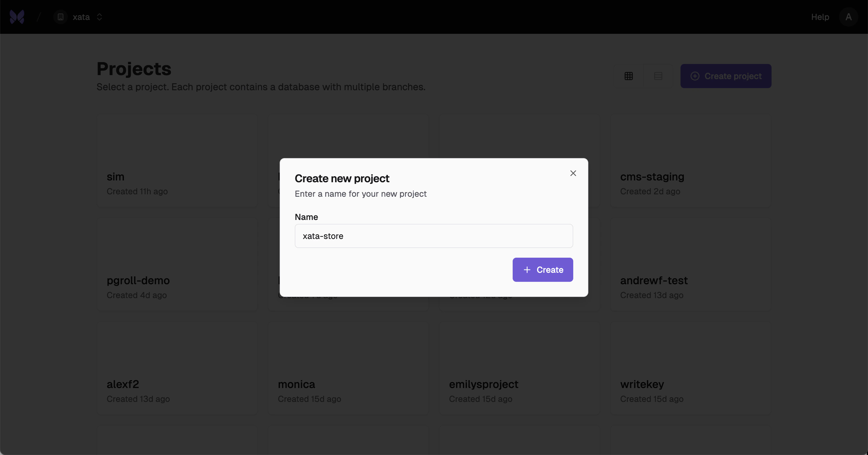This screenshot has height=455, width=868.
Task: Click the plus icon in the dialog's Create button
Action: [x=527, y=270]
